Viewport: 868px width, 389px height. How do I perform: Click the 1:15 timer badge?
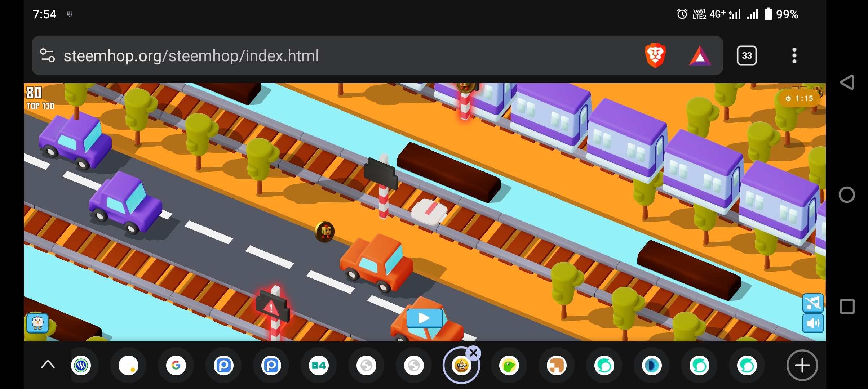pyautogui.click(x=800, y=98)
